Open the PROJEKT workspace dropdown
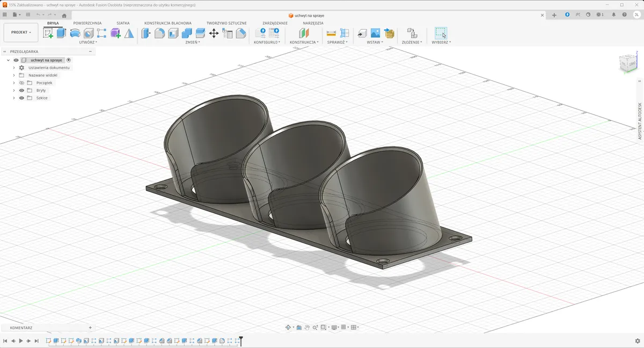The width and height of the screenshot is (644, 348). pyautogui.click(x=21, y=32)
